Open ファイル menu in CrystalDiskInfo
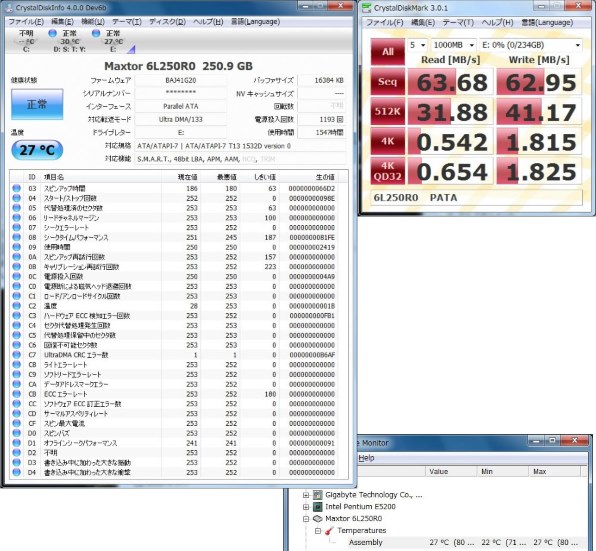The height and width of the screenshot is (551, 596). click(26, 22)
